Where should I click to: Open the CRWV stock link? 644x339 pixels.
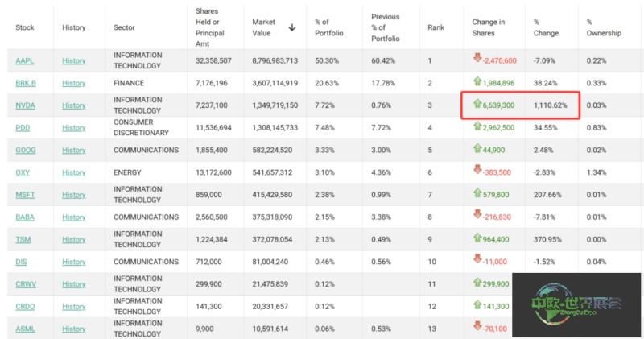tap(26, 284)
